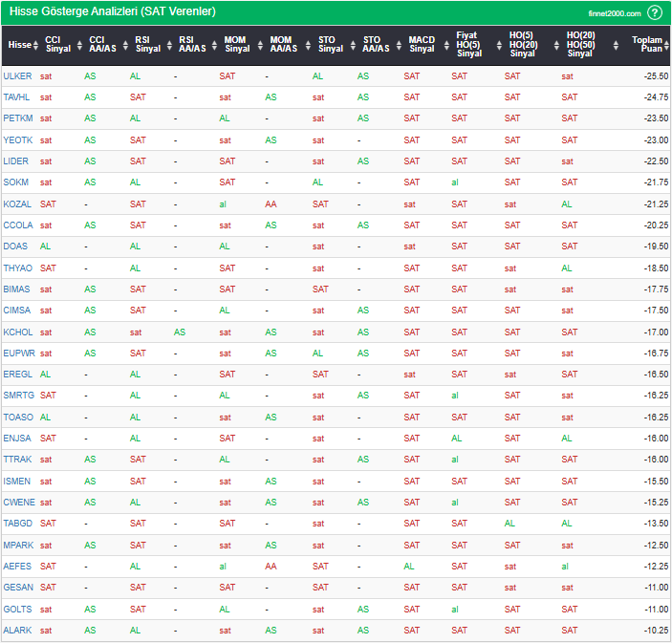The height and width of the screenshot is (643, 672).
Task: Open the EREGL stock link
Action: pyautogui.click(x=17, y=375)
